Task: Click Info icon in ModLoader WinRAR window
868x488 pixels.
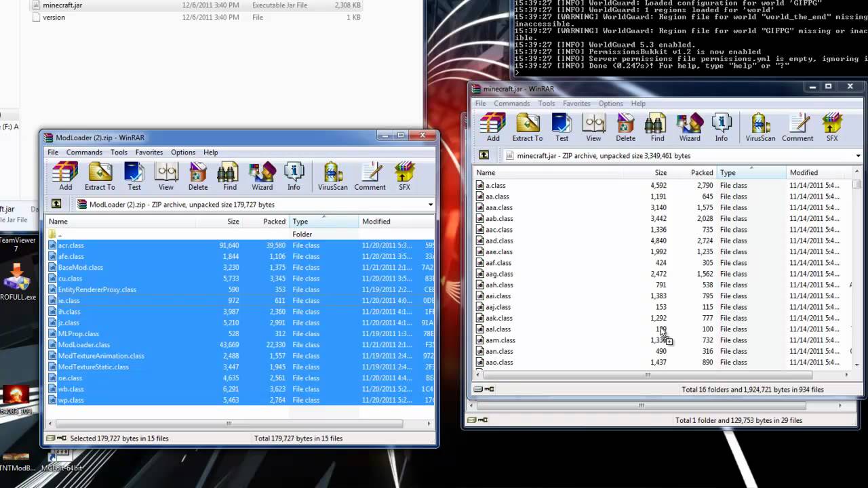Action: [294, 176]
